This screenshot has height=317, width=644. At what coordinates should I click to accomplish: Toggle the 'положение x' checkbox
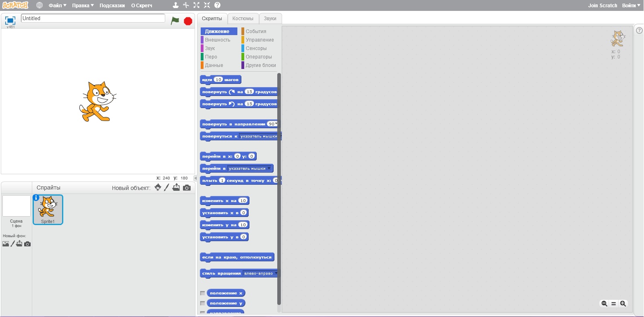(203, 293)
